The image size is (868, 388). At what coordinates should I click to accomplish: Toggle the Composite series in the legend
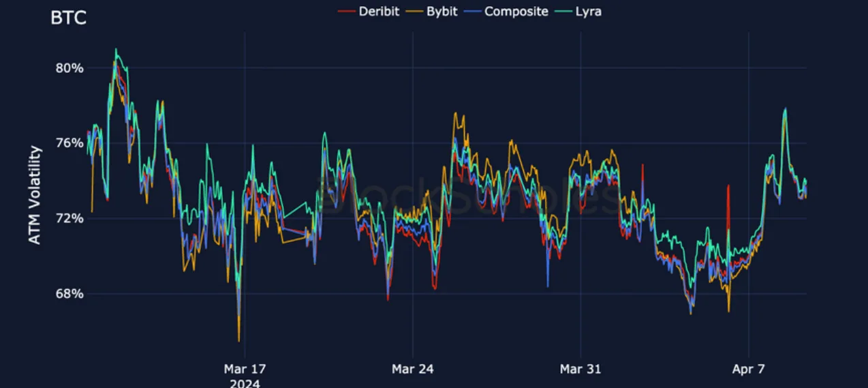click(x=506, y=12)
